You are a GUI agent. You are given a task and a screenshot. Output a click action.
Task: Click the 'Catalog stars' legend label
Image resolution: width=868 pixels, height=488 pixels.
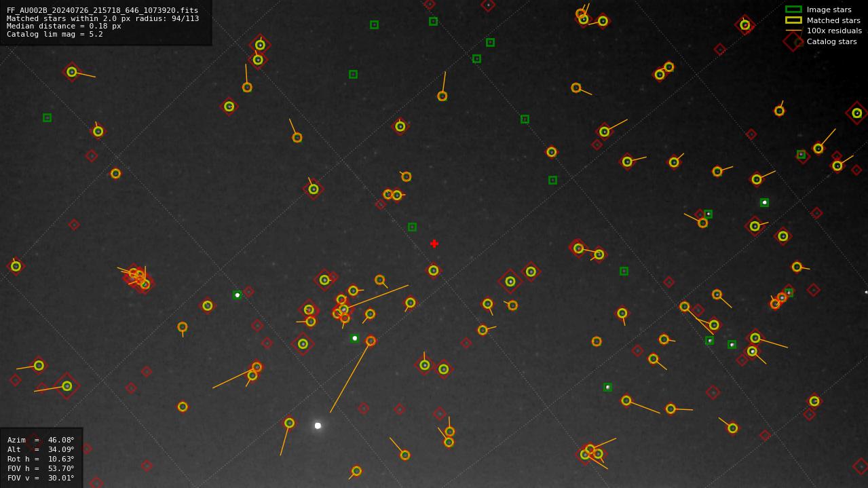pos(831,41)
